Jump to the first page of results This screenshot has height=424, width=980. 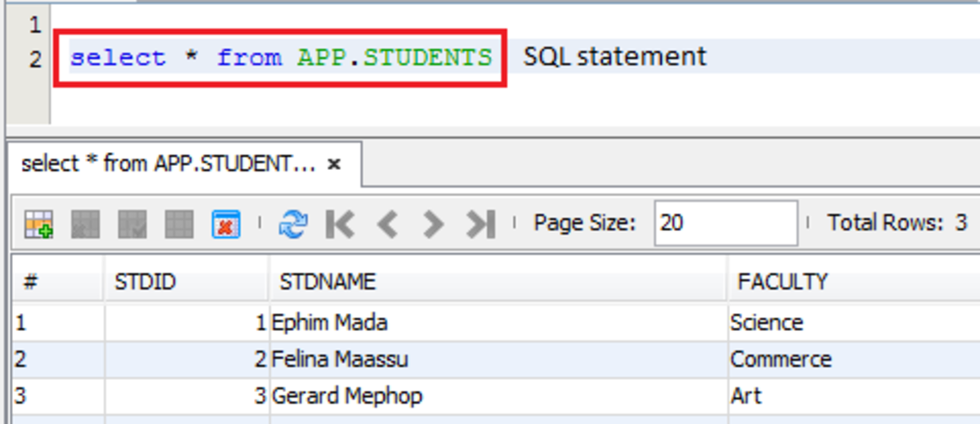(x=340, y=223)
